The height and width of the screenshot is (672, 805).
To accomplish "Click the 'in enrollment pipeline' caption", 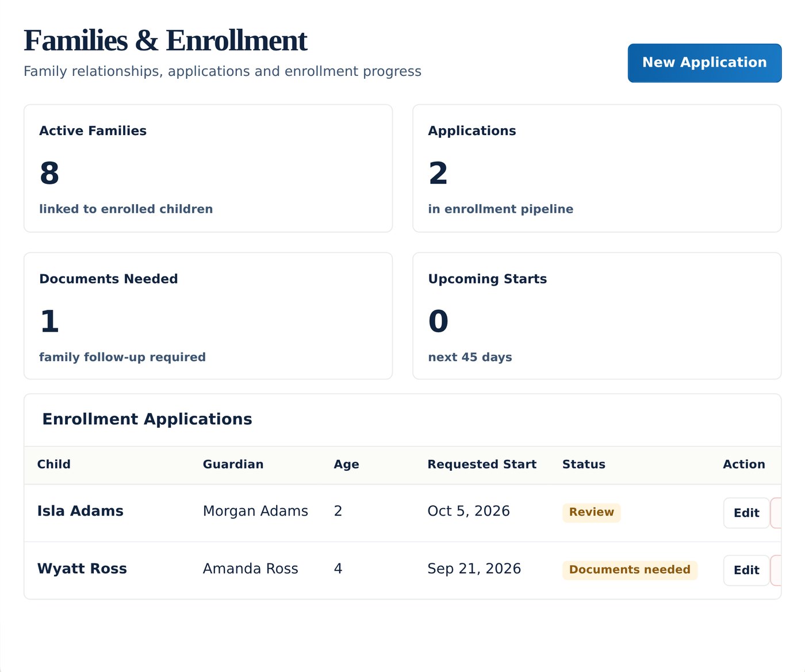I will 501,209.
